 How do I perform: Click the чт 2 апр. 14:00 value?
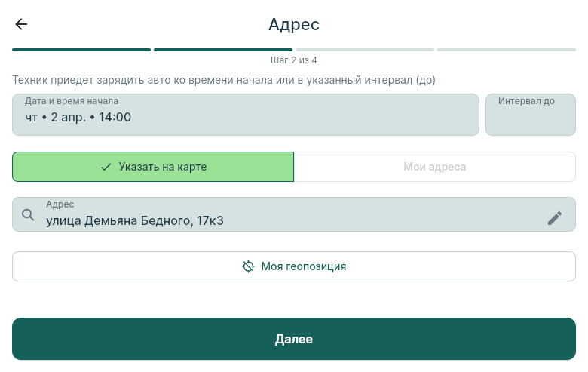click(x=78, y=118)
